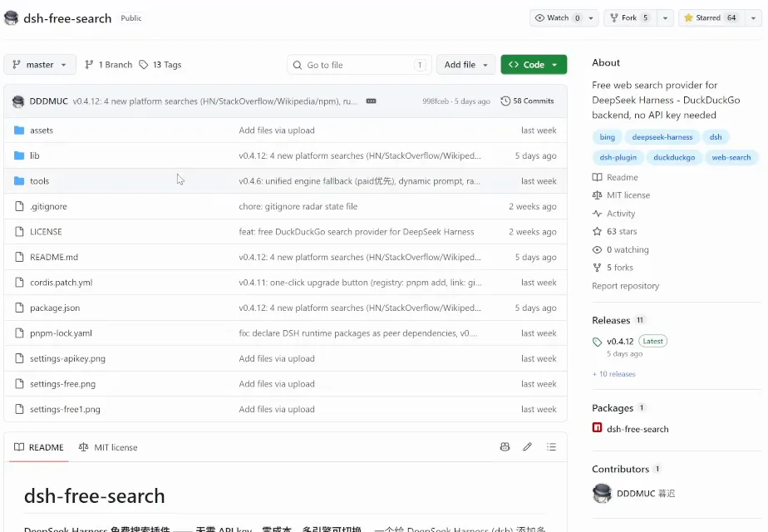Click the DDDMUC contributor avatar
The height and width of the screenshot is (532, 768).
click(602, 493)
